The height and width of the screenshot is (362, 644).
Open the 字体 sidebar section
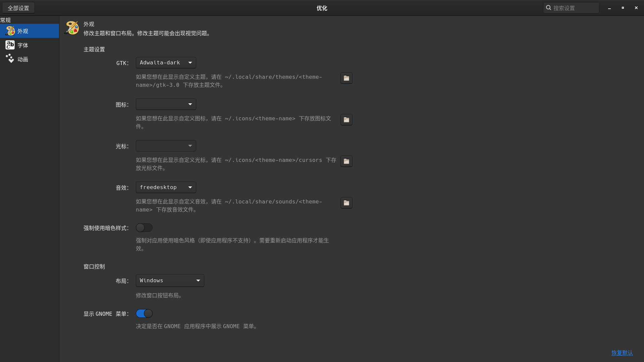coord(30,45)
